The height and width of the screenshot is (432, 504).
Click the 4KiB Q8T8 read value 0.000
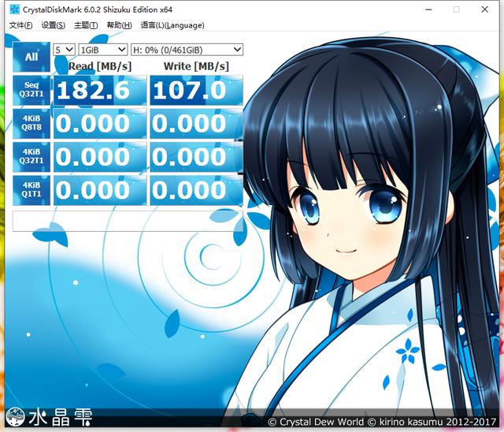100,124
